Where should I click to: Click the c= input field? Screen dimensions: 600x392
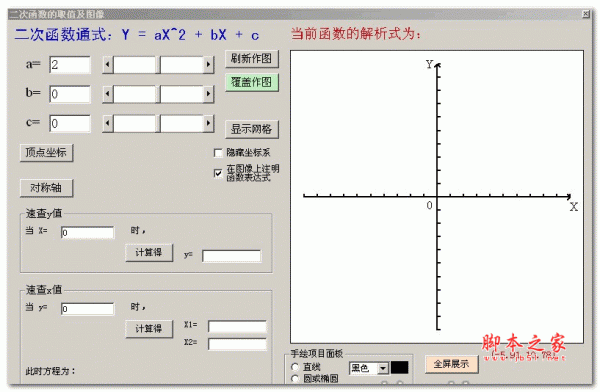70,124
